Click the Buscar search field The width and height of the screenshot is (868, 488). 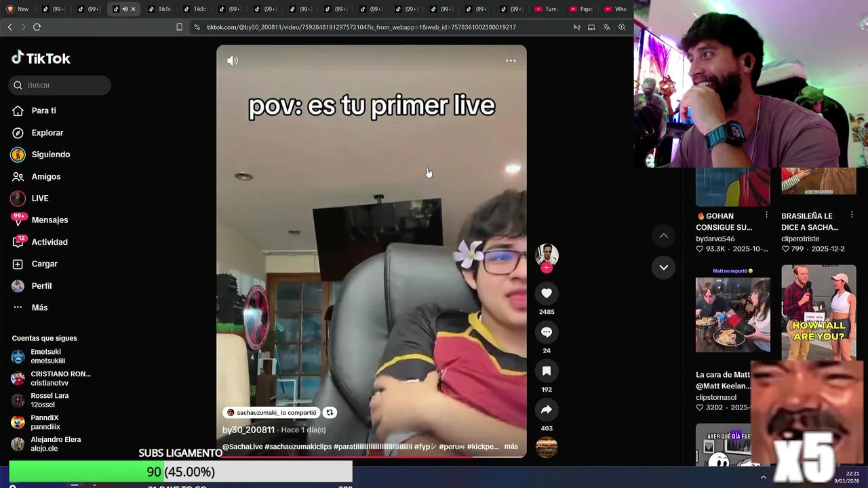point(60,85)
